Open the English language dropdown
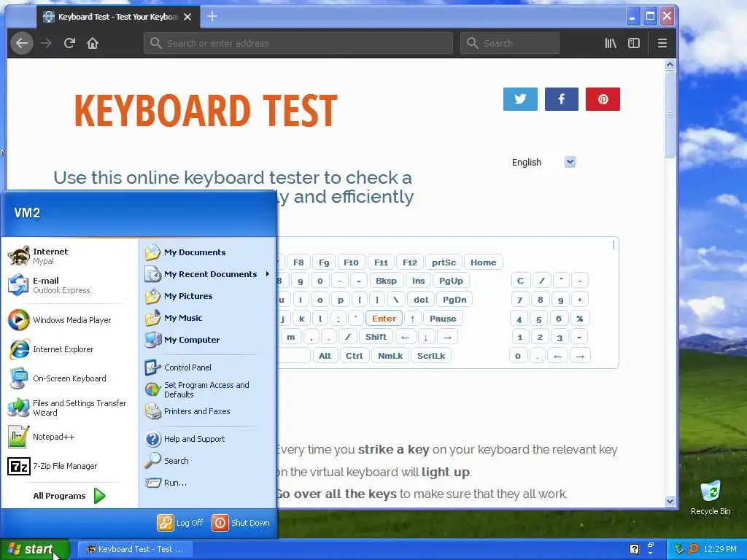The image size is (747, 560). (570, 162)
